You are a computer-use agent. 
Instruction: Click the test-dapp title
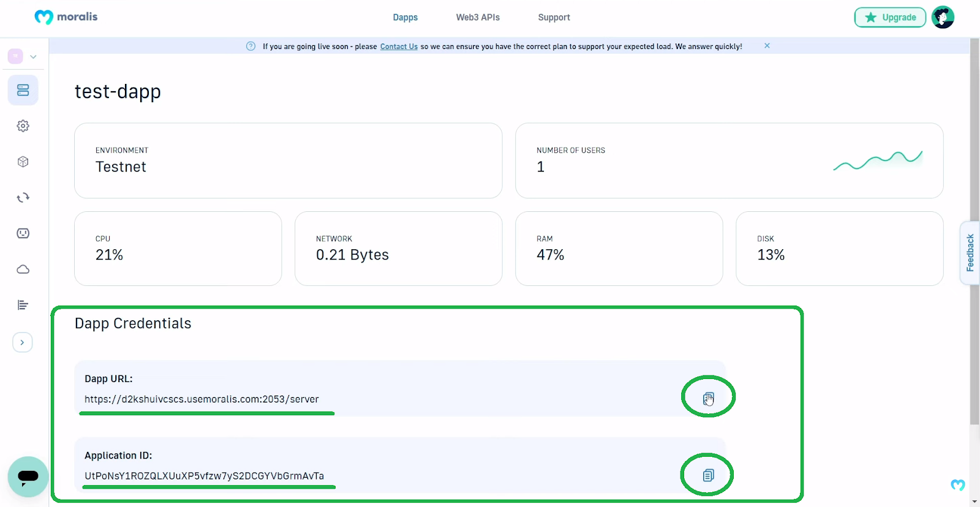tap(118, 91)
